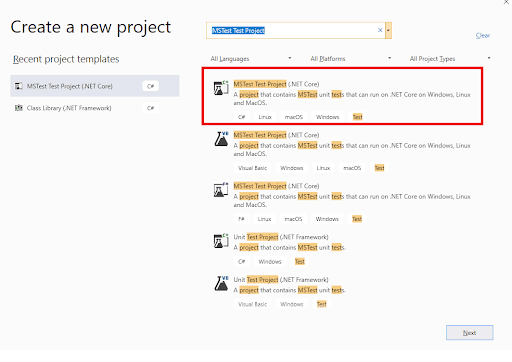Click the F# tag on MSTest result

click(x=241, y=219)
